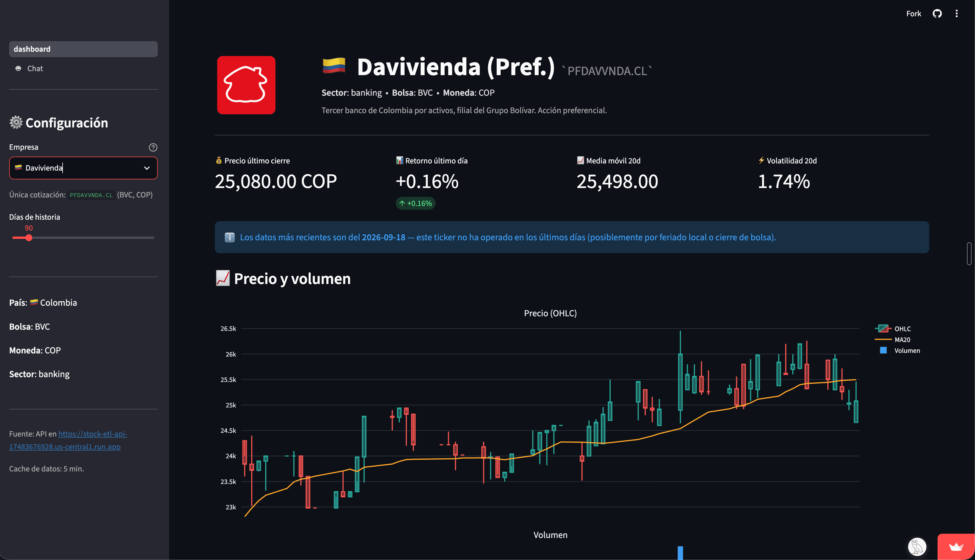Click the Volumen subplot title
The width and height of the screenshot is (975, 560).
coord(550,535)
